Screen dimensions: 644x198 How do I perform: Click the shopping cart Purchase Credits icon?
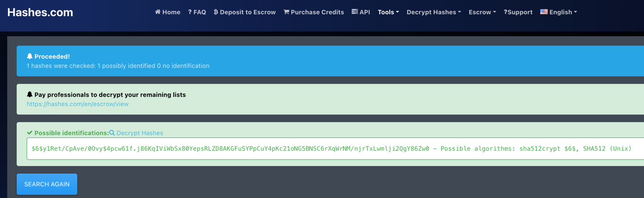coord(286,12)
